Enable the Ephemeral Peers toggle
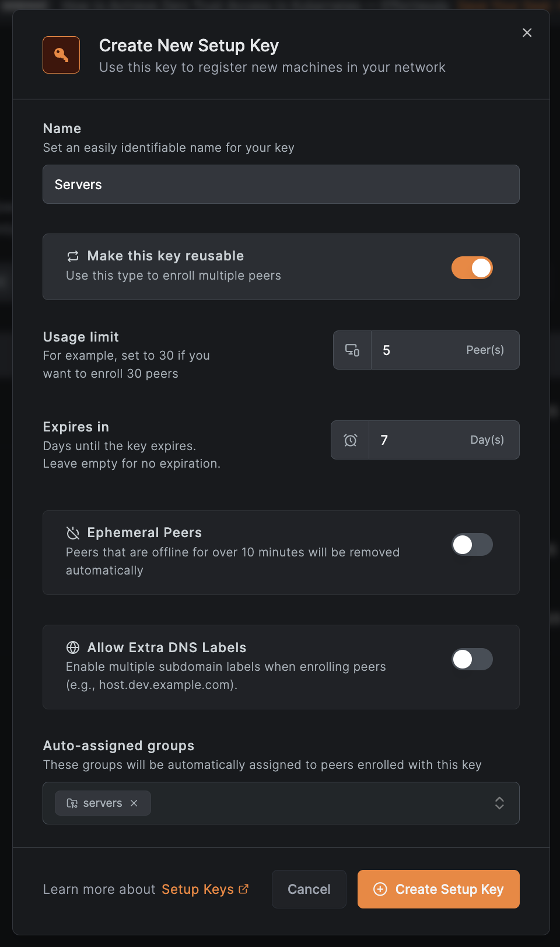This screenshot has width=560, height=947. pyautogui.click(x=472, y=545)
